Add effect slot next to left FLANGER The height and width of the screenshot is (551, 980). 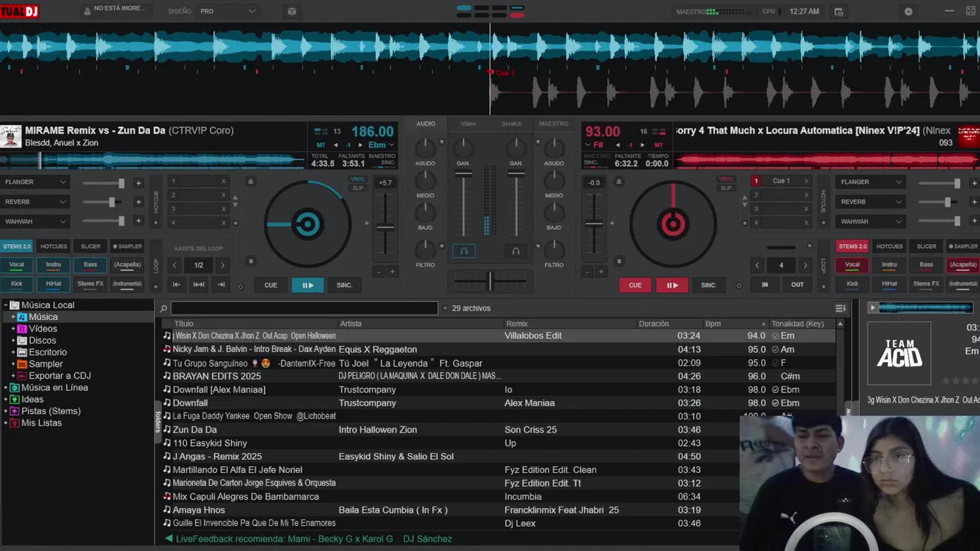tap(139, 183)
